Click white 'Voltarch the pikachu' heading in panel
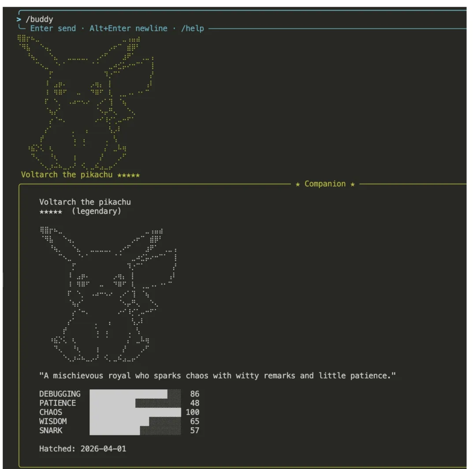The image size is (476, 469). click(x=85, y=202)
